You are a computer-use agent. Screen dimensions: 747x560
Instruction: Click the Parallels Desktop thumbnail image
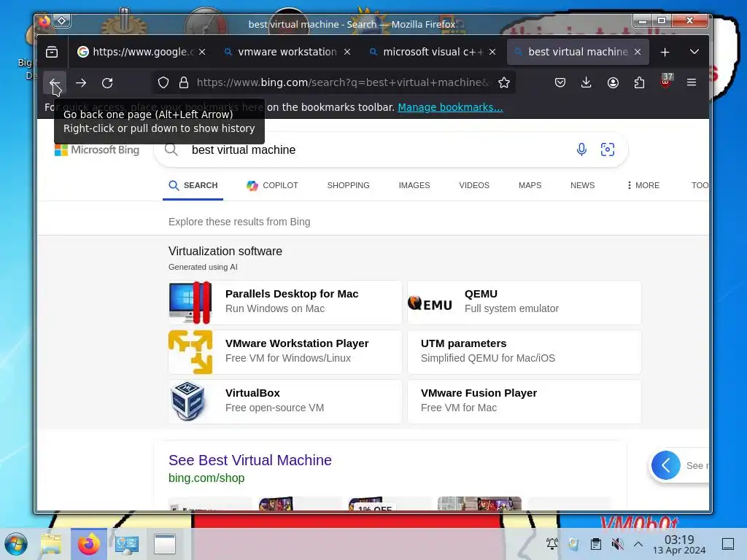pos(190,303)
